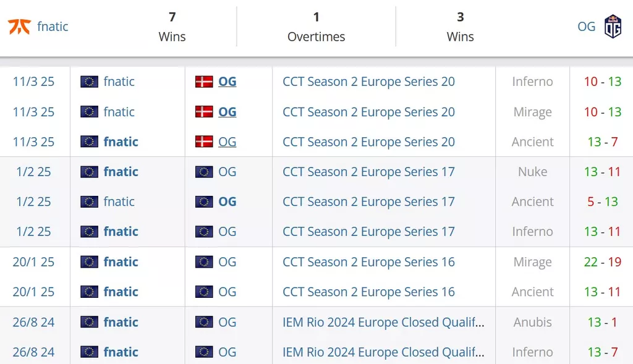Screen dimensions: 633x364
Task: Click the orange fnatic logo icon
Action: point(19,26)
